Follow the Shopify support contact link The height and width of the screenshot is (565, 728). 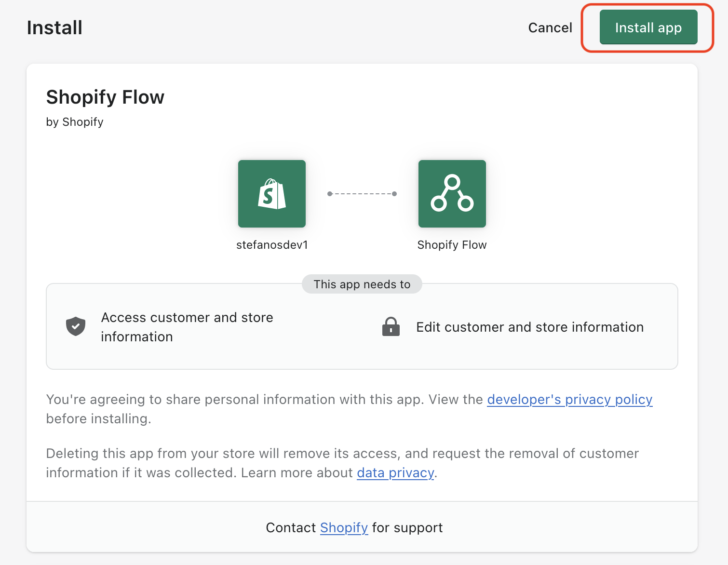(344, 528)
